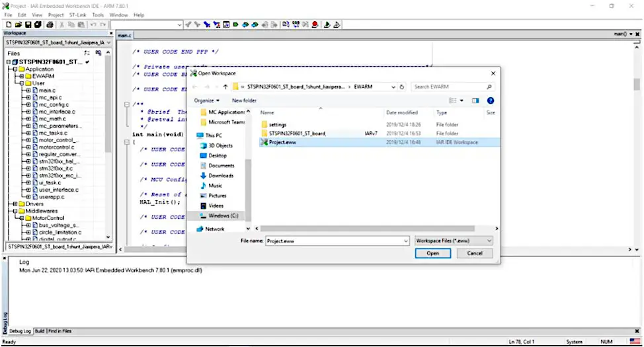644x347 pixels.
Task: Select the Project.eww workspace file
Action: 282,142
